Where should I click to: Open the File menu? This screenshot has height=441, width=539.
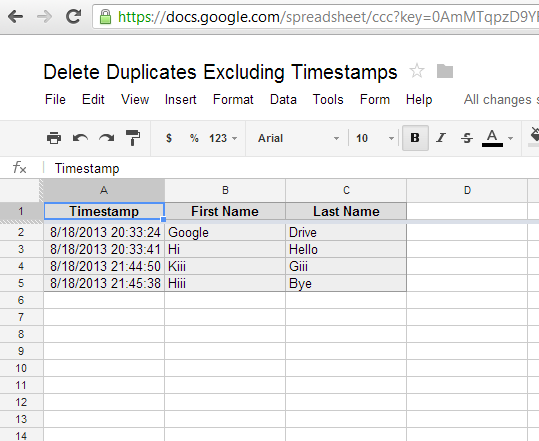pyautogui.click(x=55, y=100)
